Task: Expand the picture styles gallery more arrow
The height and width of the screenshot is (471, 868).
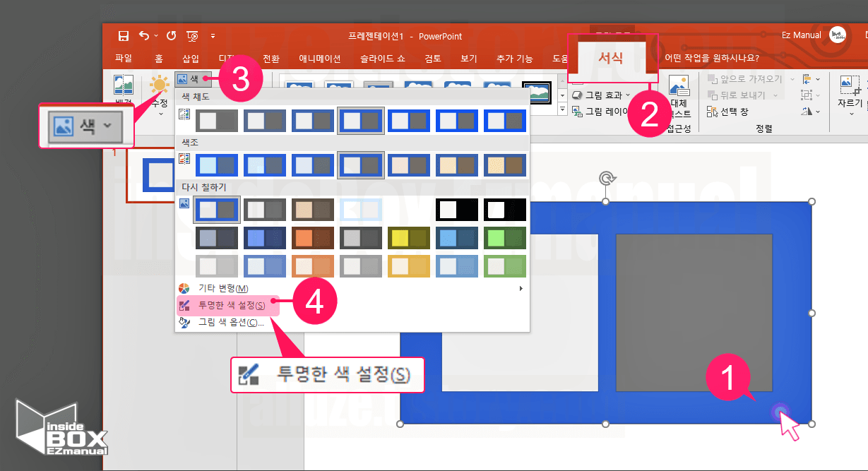Action: coord(562,109)
